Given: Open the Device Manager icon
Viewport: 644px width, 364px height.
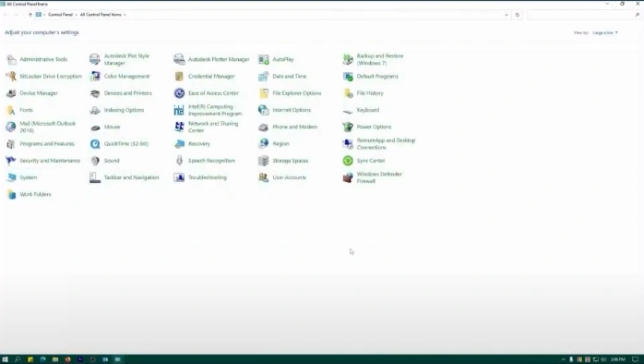Looking at the screenshot, I should pyautogui.click(x=11, y=93).
